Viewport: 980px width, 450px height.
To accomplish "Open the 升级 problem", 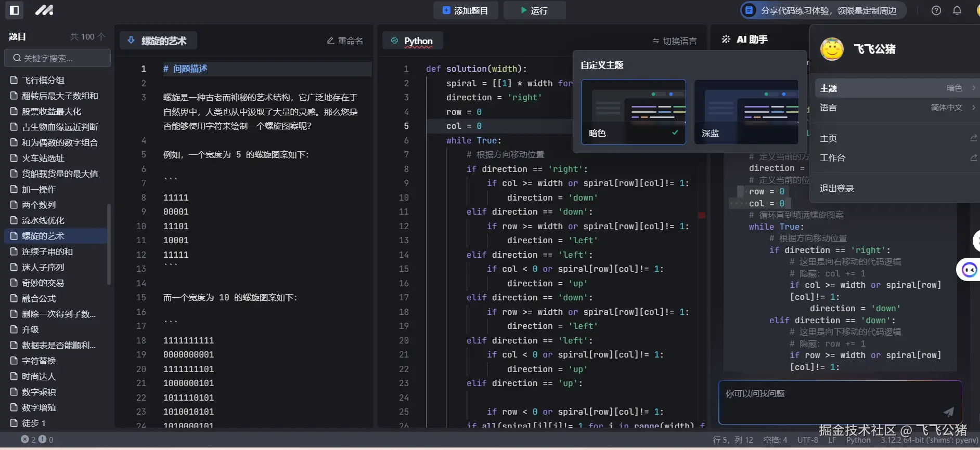I will [56, 329].
